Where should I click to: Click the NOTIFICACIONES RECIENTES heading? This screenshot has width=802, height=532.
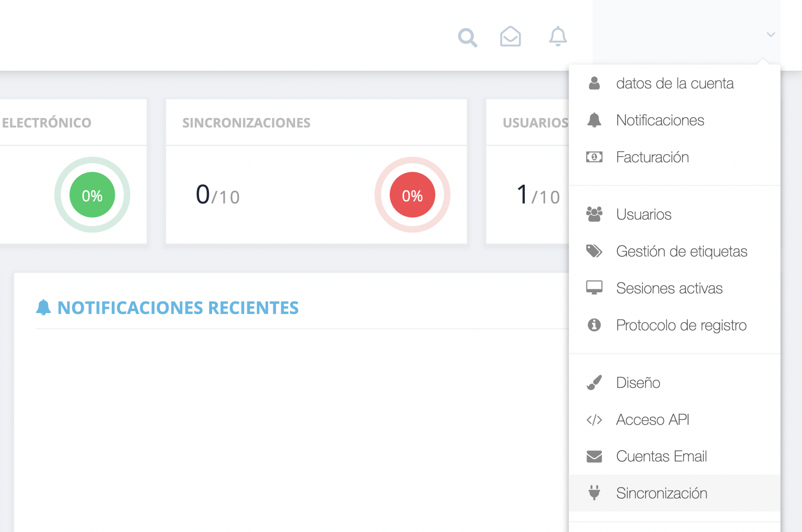pos(178,308)
